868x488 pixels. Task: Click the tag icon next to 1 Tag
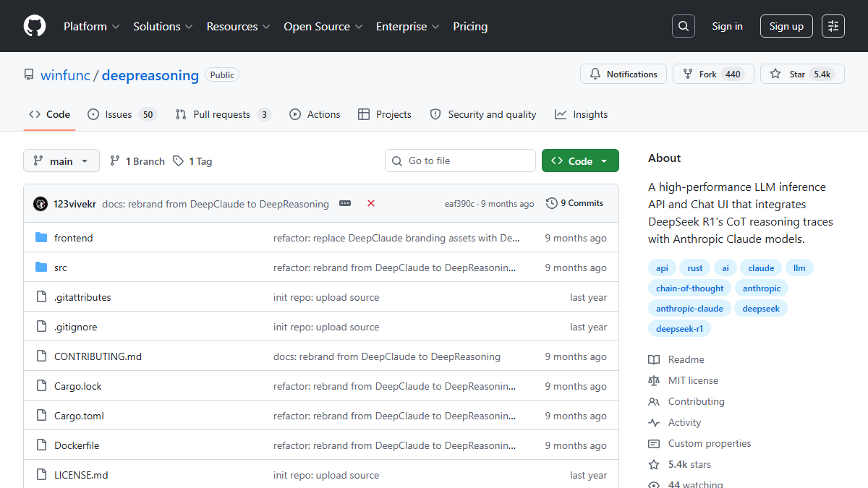pyautogui.click(x=178, y=161)
